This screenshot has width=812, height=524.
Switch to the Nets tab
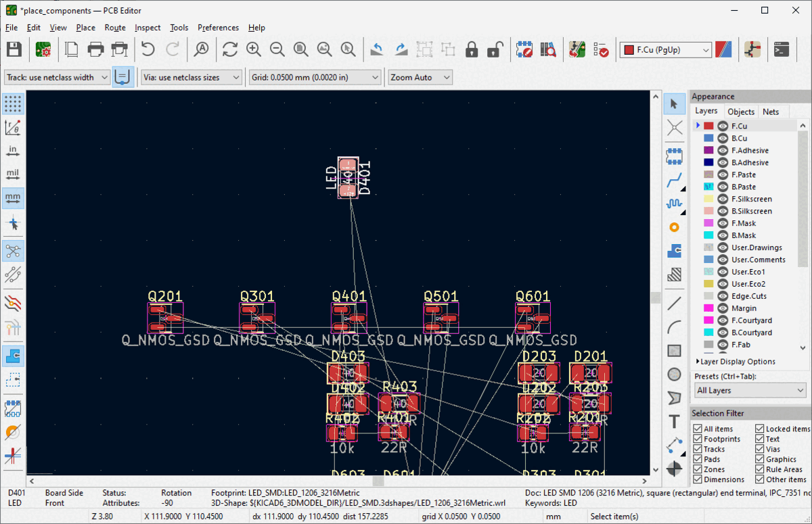coord(771,112)
